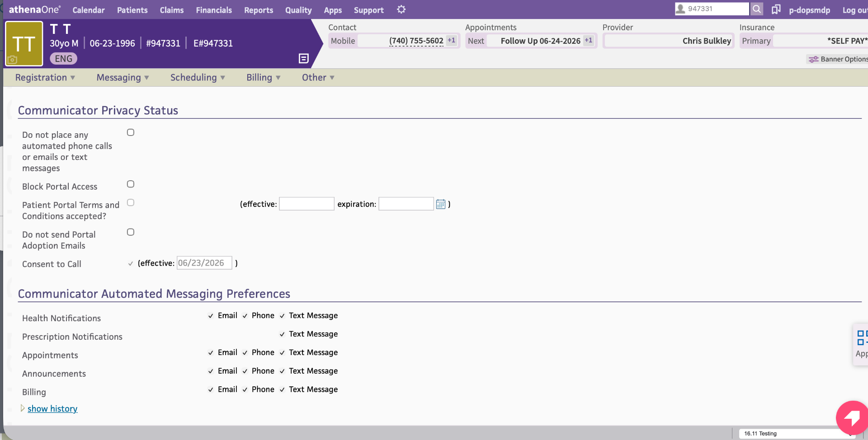Expand the Scheduling dropdown menu
This screenshot has width=868, height=440.
click(x=198, y=78)
